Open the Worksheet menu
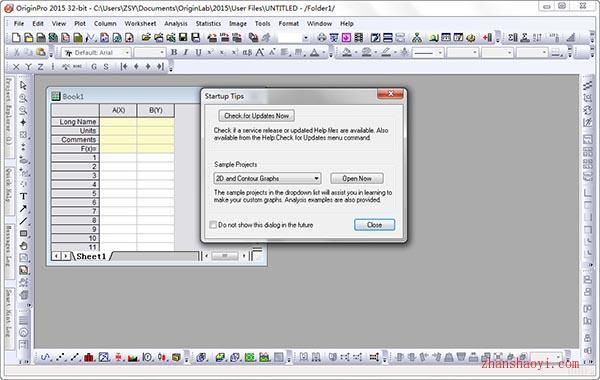 click(140, 23)
